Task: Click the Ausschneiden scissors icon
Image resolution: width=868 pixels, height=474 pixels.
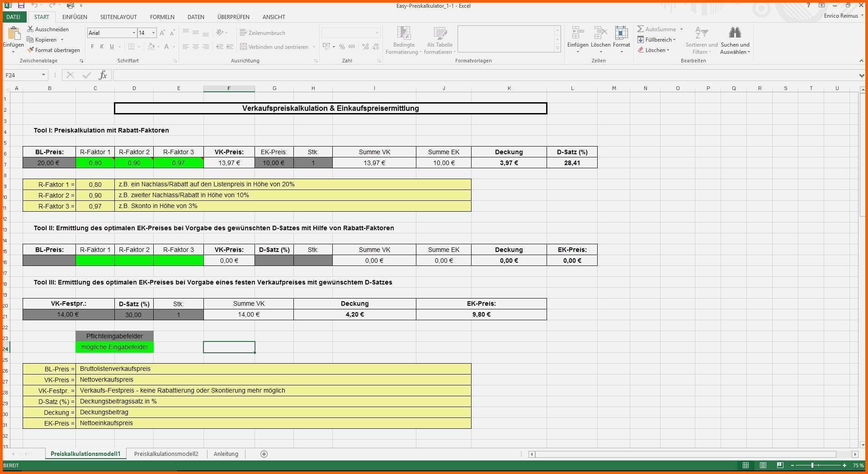Action: [x=30, y=29]
